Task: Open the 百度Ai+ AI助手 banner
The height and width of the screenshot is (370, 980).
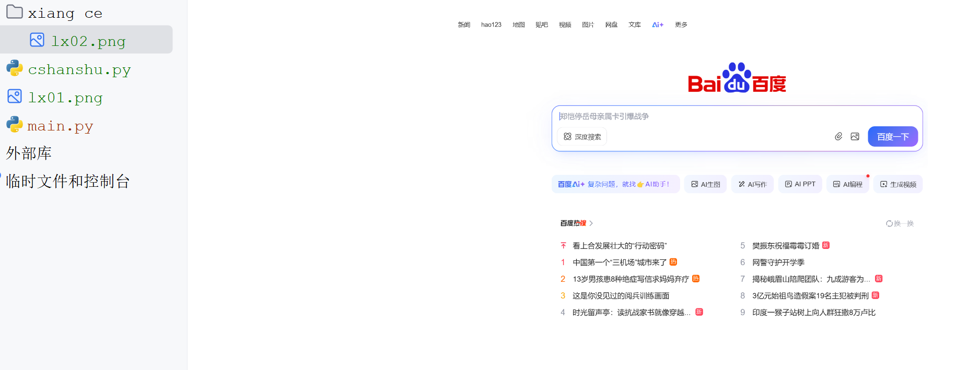Action: [615, 184]
